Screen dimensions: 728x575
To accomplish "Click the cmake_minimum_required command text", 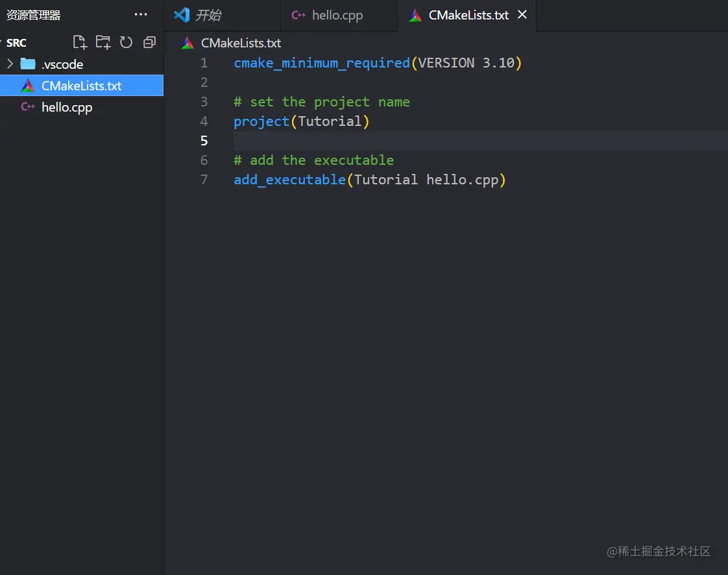I will (x=322, y=63).
